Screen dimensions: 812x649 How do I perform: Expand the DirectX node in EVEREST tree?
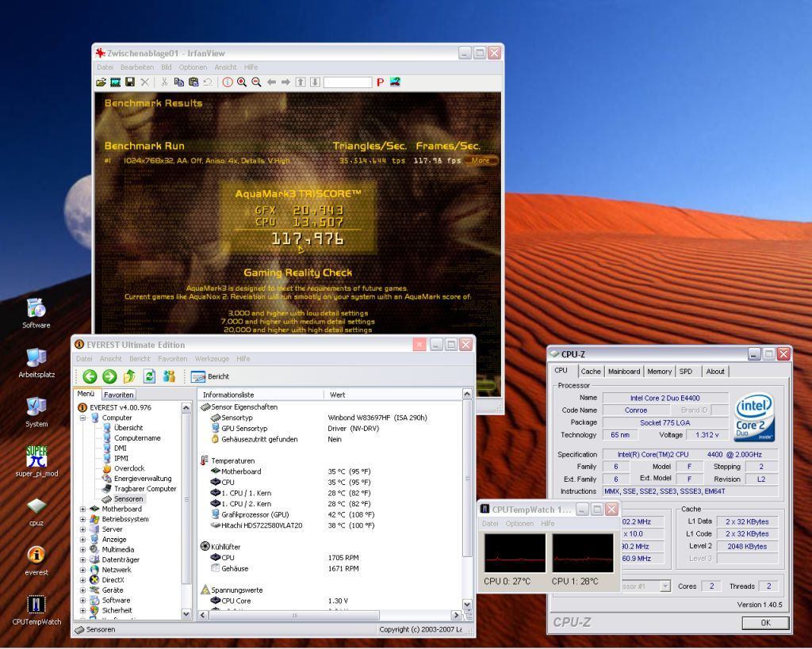click(82, 580)
